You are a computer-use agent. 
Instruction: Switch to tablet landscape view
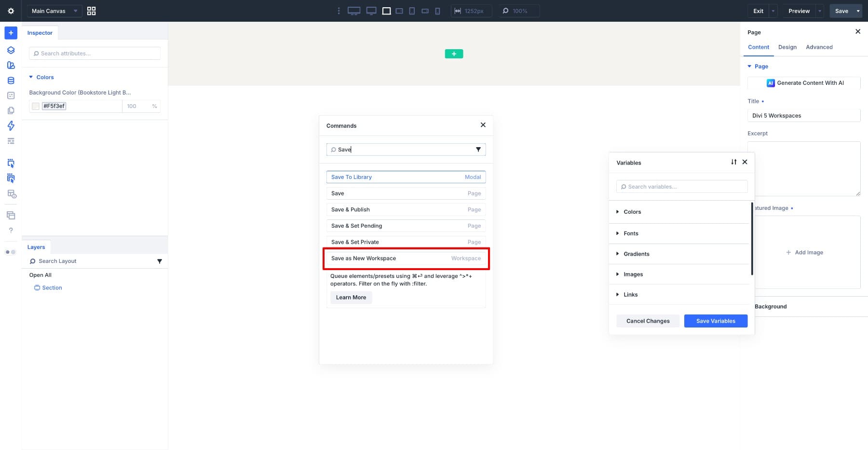[x=399, y=11]
